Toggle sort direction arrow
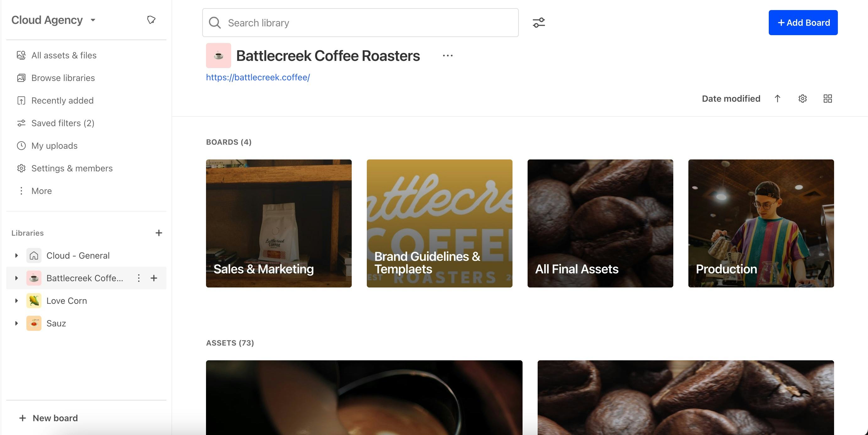 click(x=777, y=99)
